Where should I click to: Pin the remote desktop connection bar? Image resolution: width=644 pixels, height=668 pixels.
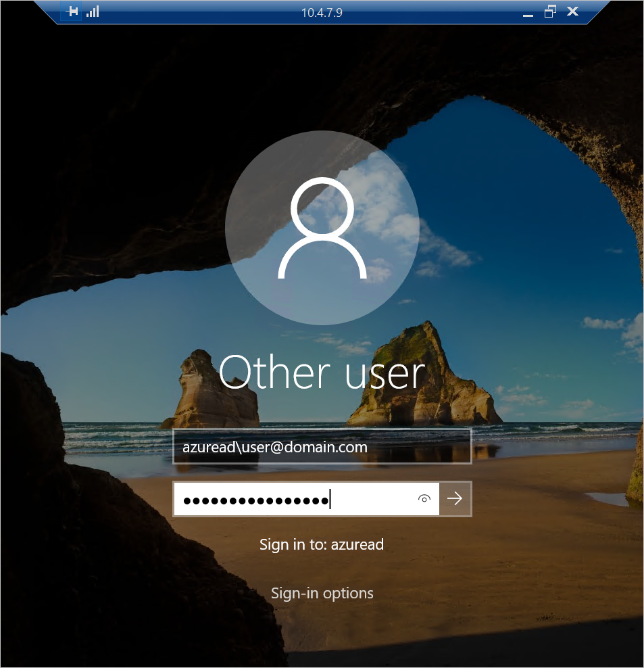click(72, 11)
